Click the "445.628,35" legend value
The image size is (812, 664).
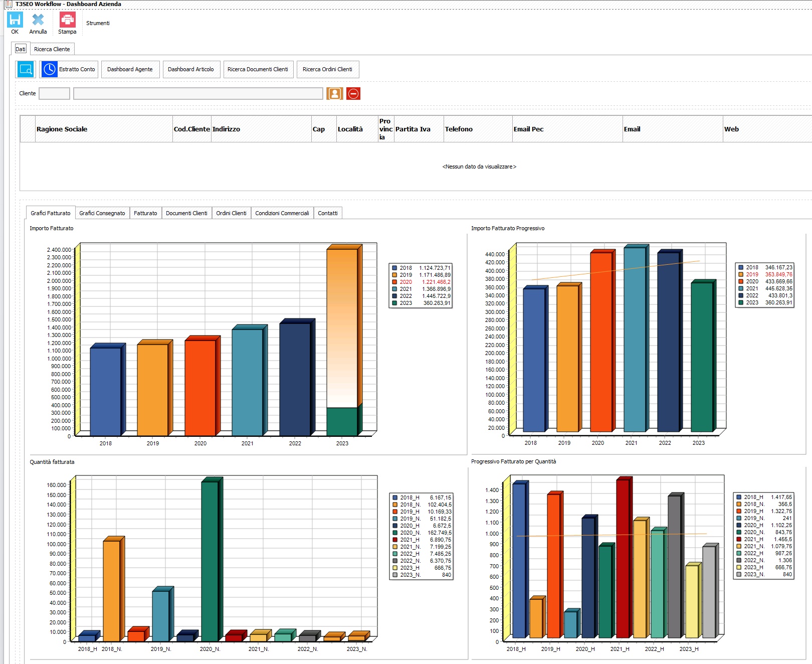(x=778, y=288)
